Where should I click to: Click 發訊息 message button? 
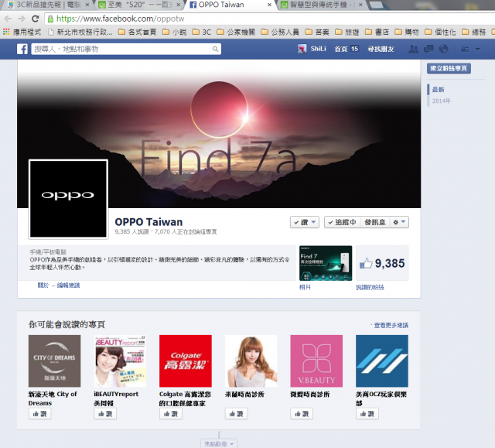374,222
